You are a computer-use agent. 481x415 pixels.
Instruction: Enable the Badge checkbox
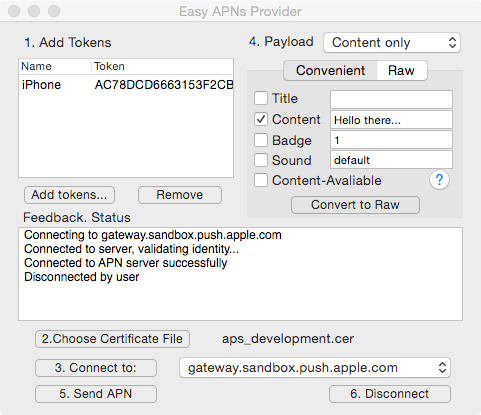[261, 140]
